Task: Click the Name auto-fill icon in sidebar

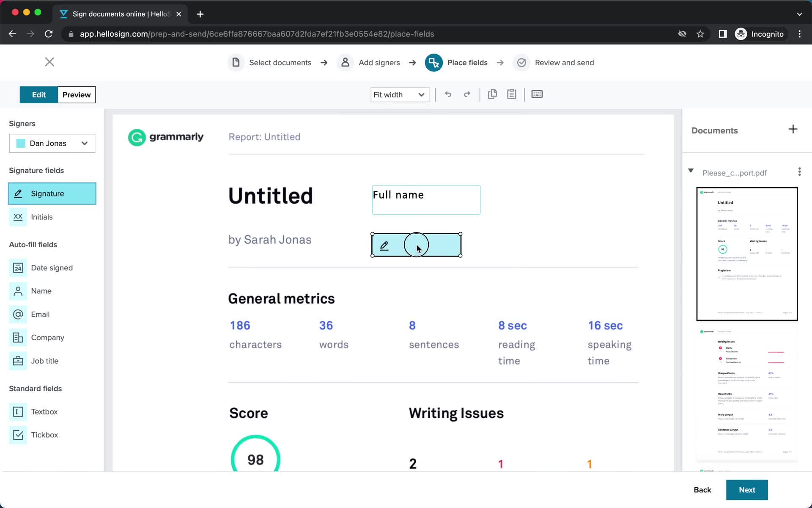Action: (18, 291)
